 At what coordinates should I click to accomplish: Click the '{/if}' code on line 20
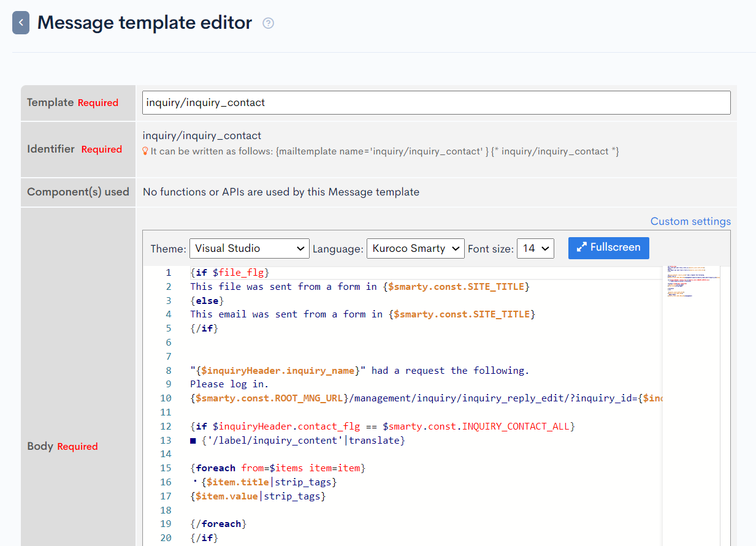[204, 538]
